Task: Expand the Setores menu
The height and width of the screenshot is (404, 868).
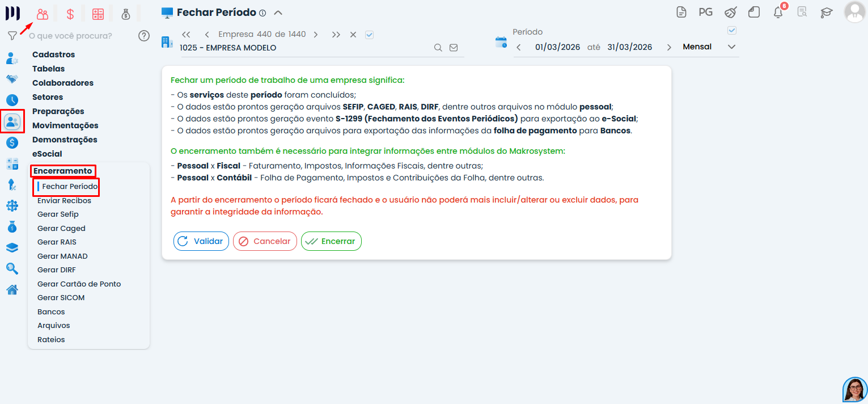Action: coord(48,97)
